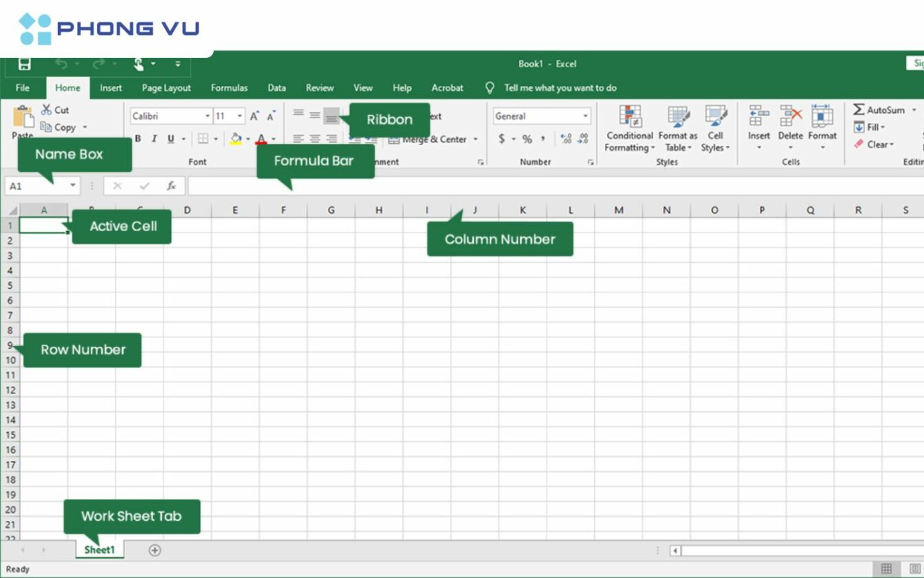Image resolution: width=924 pixels, height=578 pixels.
Task: Click the Decrease Decimal icon
Action: click(x=584, y=139)
